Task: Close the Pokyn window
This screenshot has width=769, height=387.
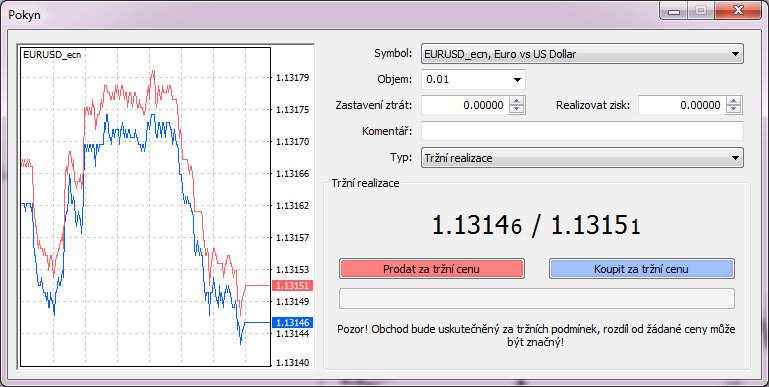Action: 737,10
